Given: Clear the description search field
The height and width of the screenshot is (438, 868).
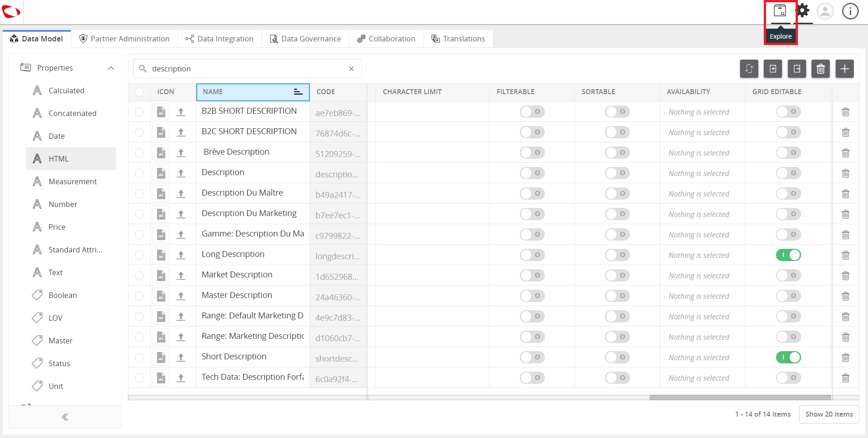Looking at the screenshot, I should coord(351,69).
